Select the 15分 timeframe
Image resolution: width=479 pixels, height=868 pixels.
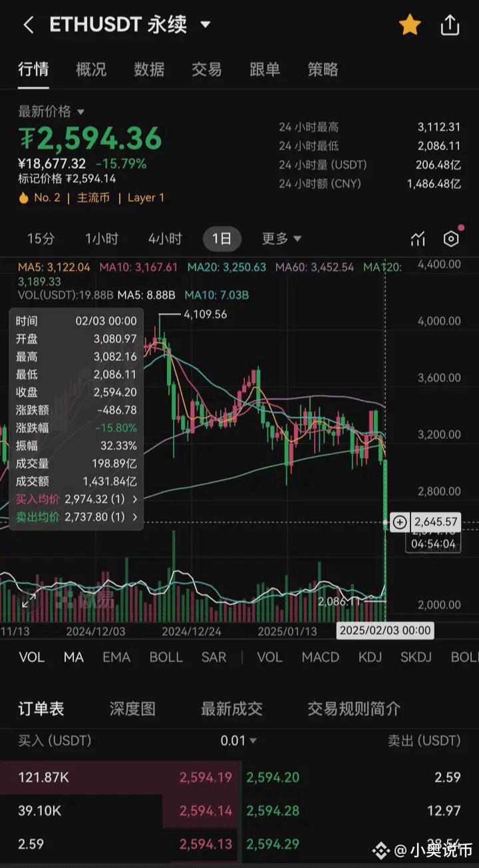tap(41, 239)
